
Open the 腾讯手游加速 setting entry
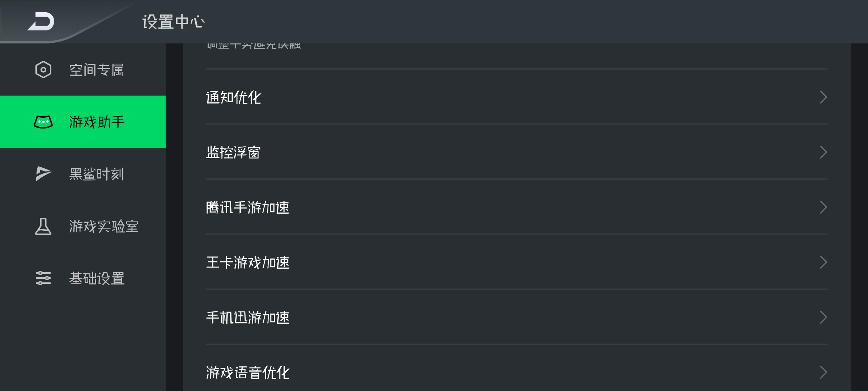tap(516, 207)
